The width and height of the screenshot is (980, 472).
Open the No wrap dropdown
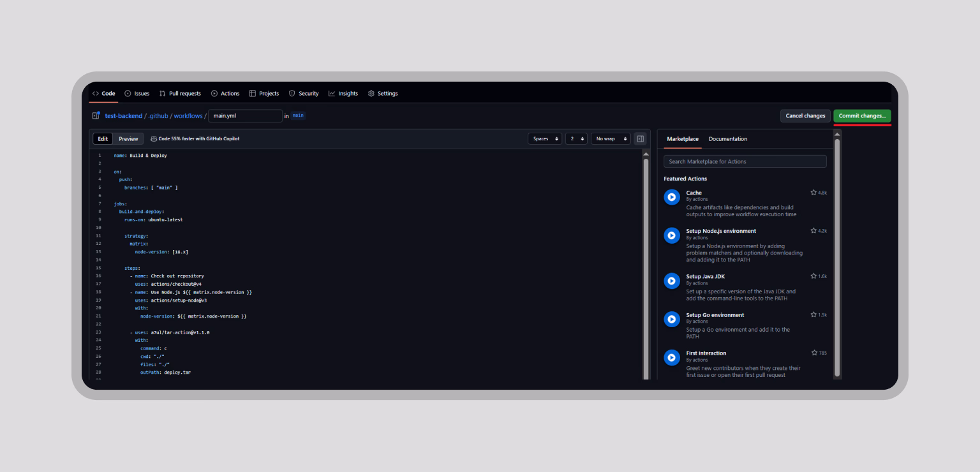[611, 138]
